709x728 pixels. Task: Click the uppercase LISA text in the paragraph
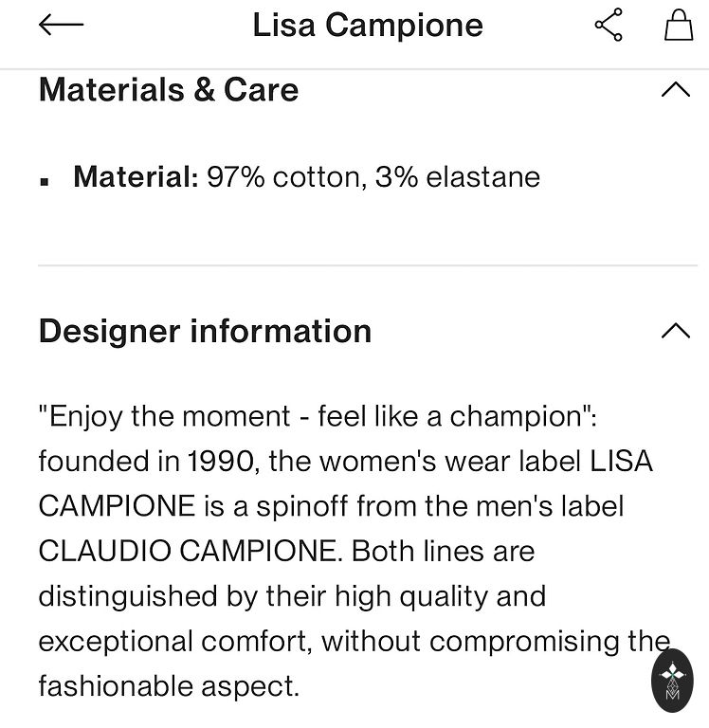click(x=621, y=462)
